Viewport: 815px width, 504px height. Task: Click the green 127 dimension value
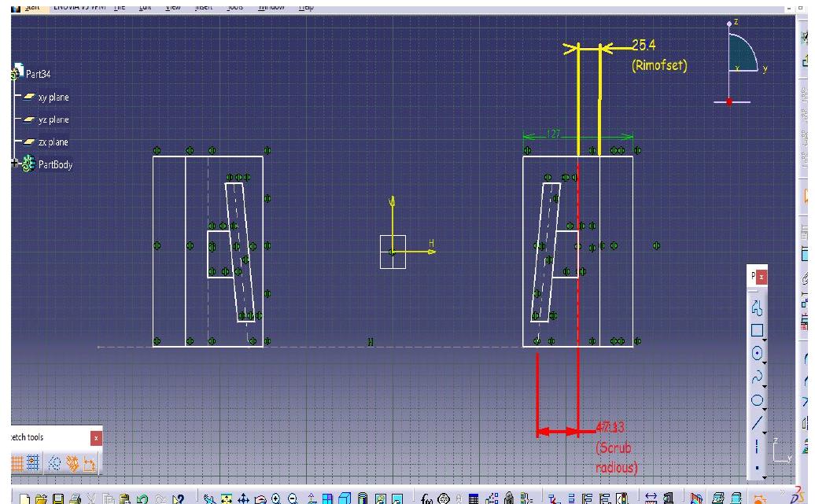[x=553, y=134]
